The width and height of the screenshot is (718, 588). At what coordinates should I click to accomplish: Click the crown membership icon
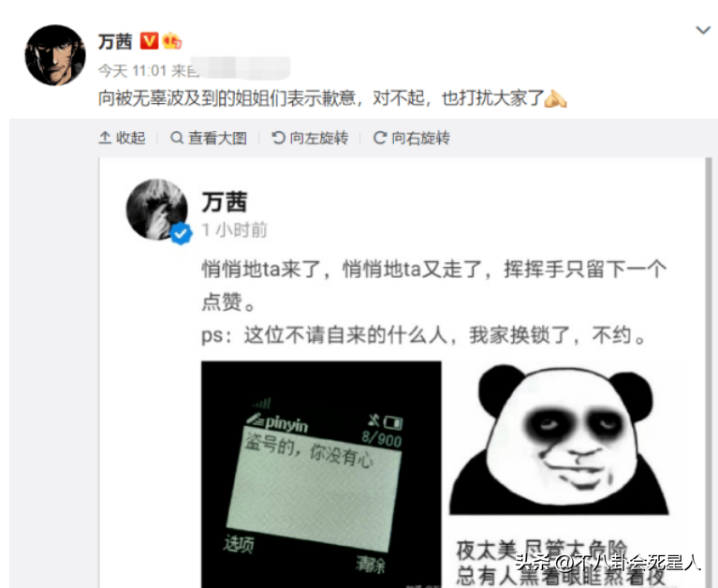point(171,41)
